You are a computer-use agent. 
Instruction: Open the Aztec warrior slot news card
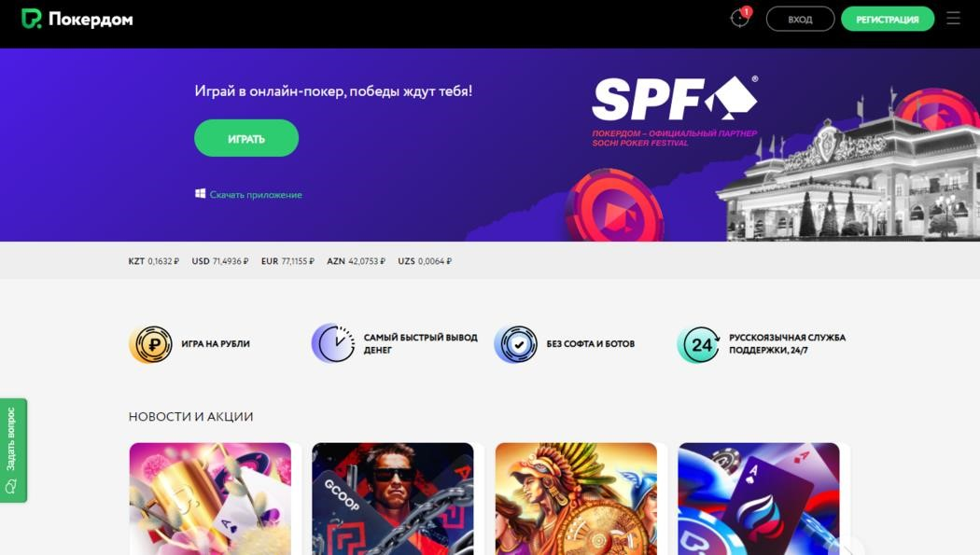pos(576,499)
